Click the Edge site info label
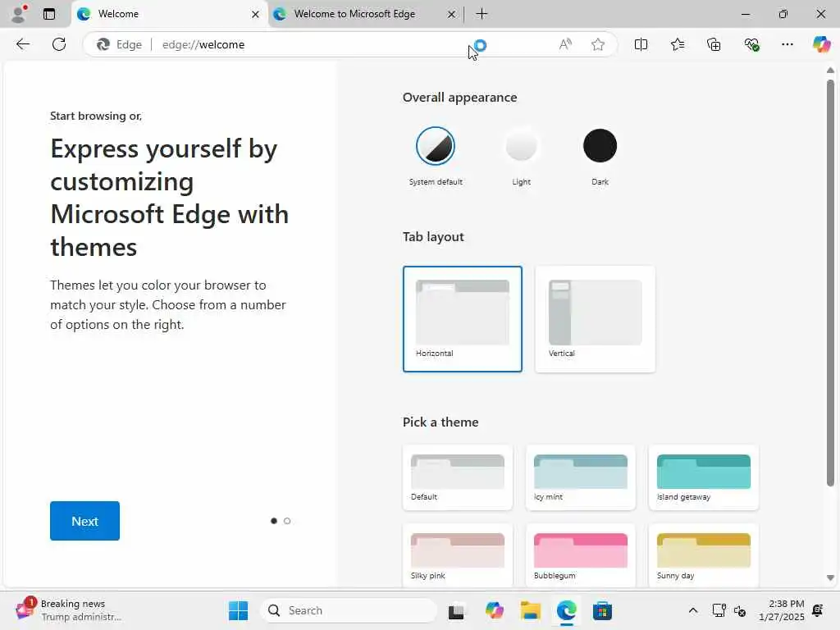 tap(119, 44)
